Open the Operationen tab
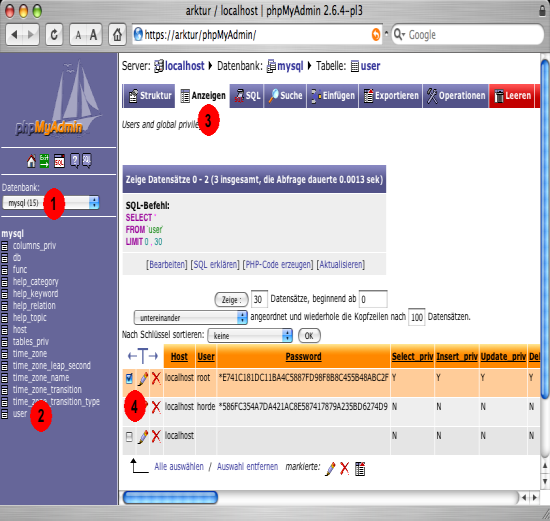This screenshot has width=550, height=521. coord(456,95)
